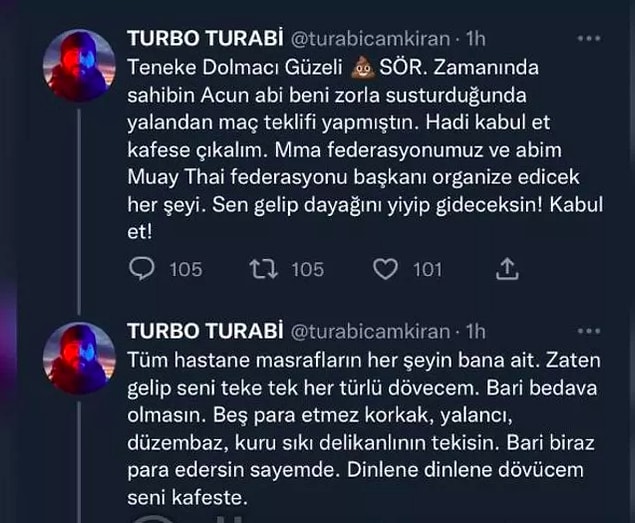The height and width of the screenshot is (523, 635).
Task: View the 105 retweets count
Action: [x=308, y=270]
